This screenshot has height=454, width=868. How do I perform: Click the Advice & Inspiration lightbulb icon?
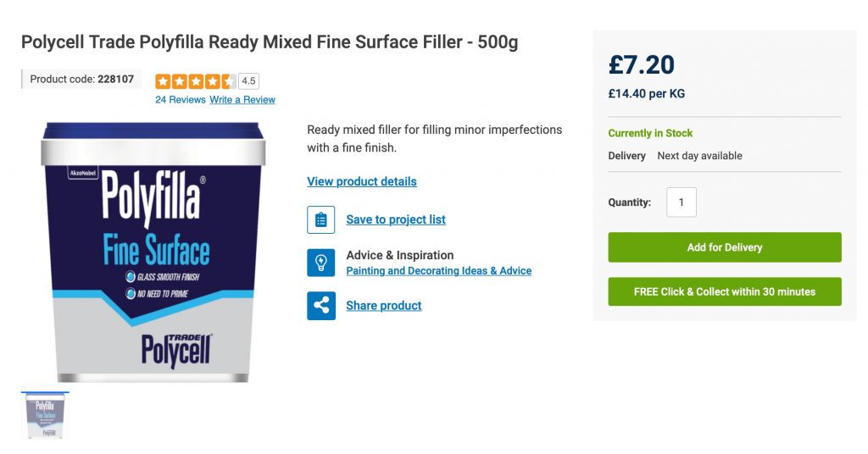pyautogui.click(x=320, y=263)
